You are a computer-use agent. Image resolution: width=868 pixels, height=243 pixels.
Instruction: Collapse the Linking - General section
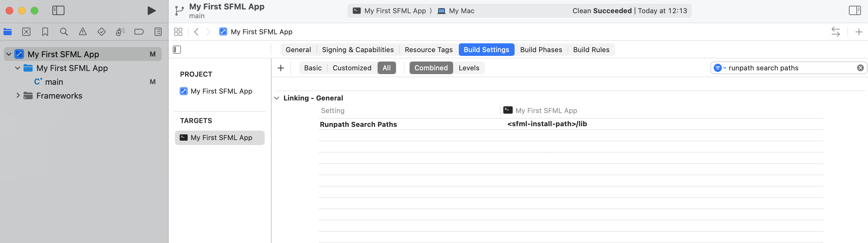277,98
